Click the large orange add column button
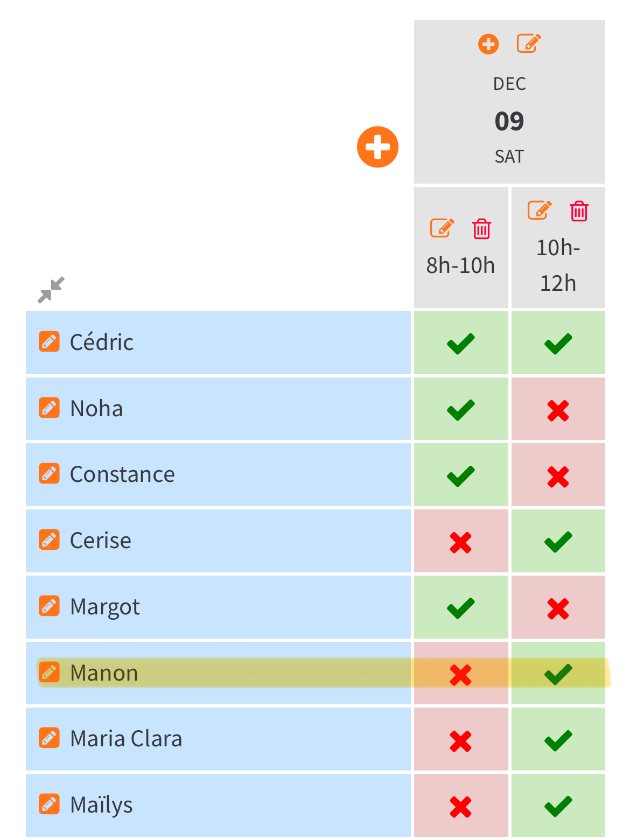The width and height of the screenshot is (630, 840). [x=377, y=147]
